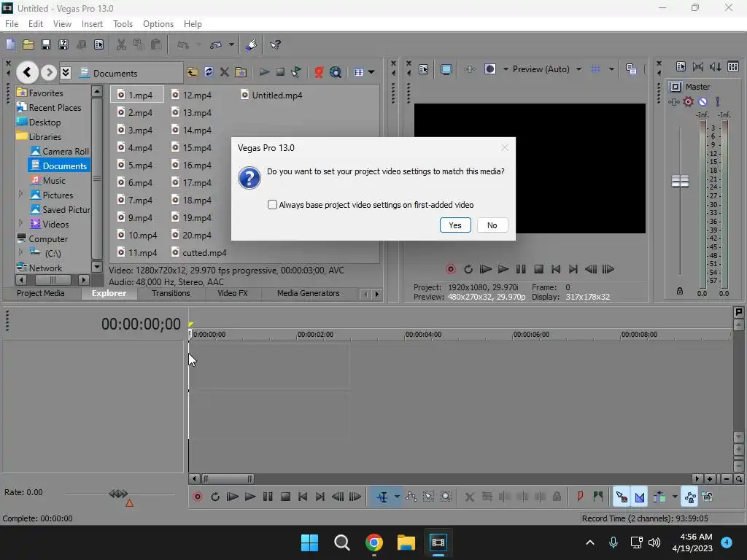
Task: Open Mixing Console from mixer toolbar
Action: pos(733,66)
